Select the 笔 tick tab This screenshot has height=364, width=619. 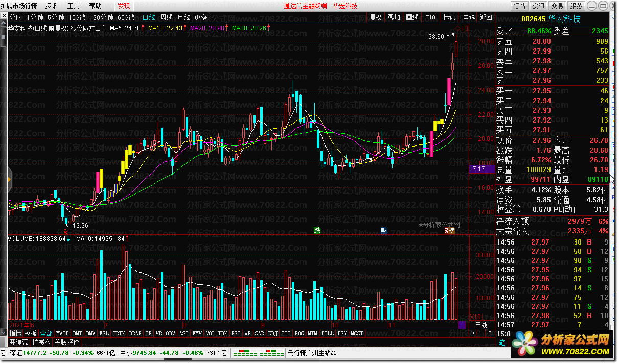pos(501,342)
